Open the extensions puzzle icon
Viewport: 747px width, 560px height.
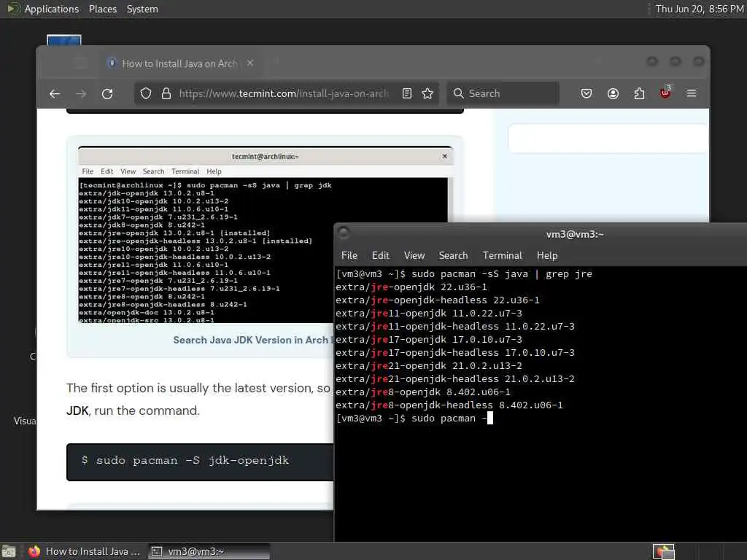[x=639, y=93]
